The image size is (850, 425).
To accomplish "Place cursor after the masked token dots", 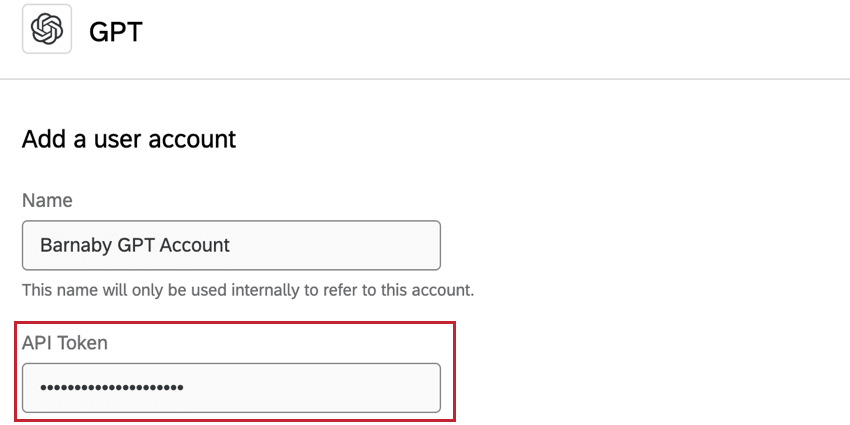I will [x=186, y=387].
